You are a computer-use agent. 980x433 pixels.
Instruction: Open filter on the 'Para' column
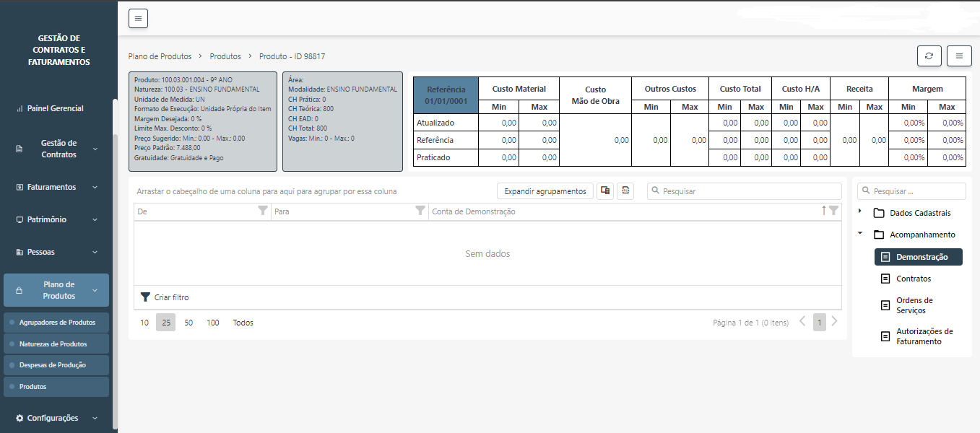tap(420, 211)
